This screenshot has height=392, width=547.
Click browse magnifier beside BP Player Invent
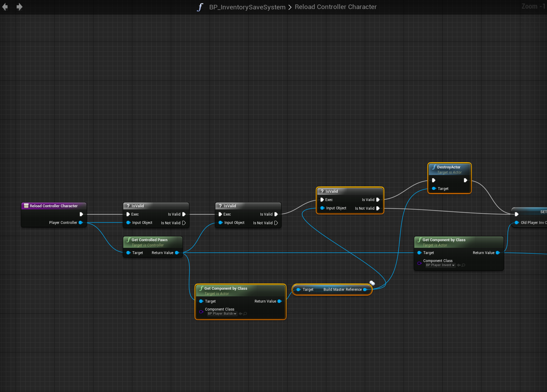[464, 265]
